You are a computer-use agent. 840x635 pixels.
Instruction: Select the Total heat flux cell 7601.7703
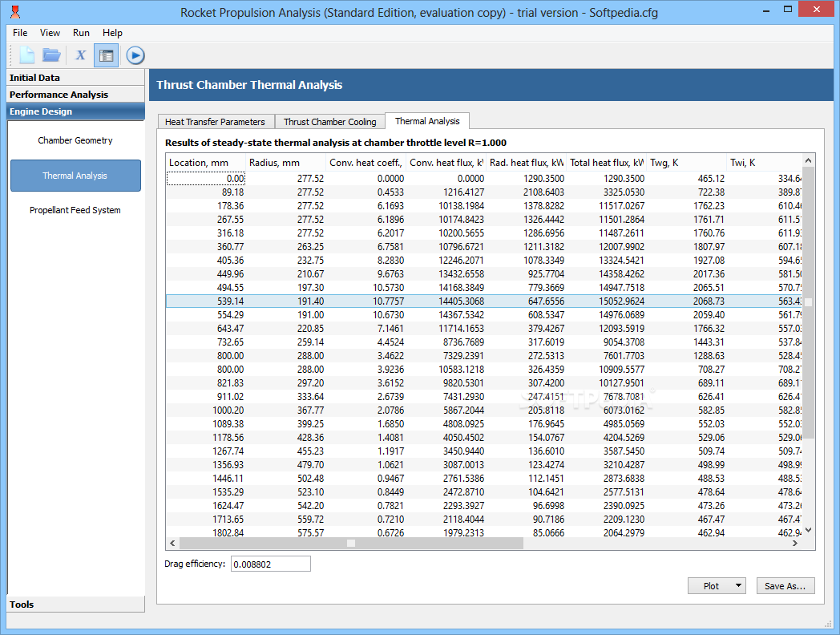tap(607, 356)
